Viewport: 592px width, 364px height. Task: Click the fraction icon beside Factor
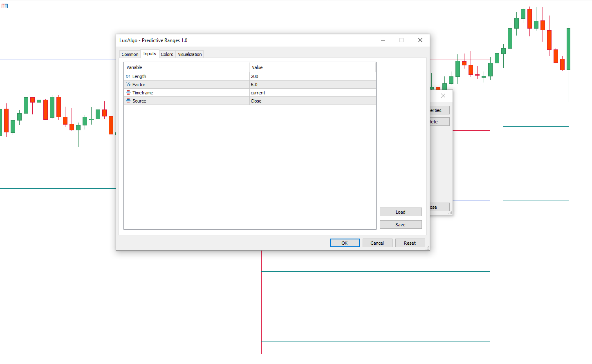point(128,85)
